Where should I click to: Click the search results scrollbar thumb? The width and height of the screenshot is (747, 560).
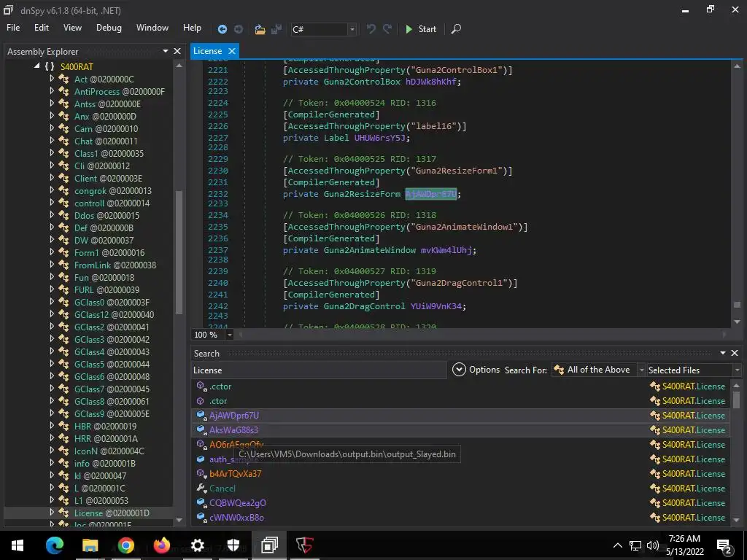point(737,399)
